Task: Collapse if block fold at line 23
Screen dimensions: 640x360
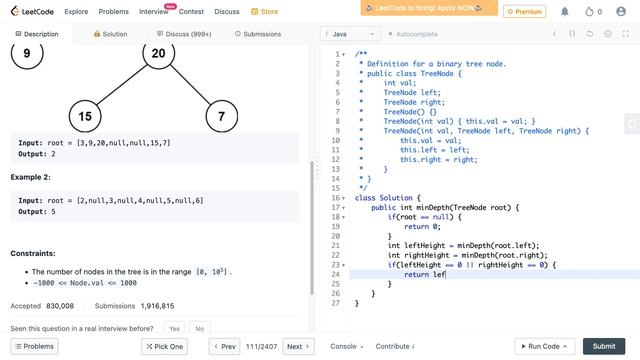Action: (343, 265)
